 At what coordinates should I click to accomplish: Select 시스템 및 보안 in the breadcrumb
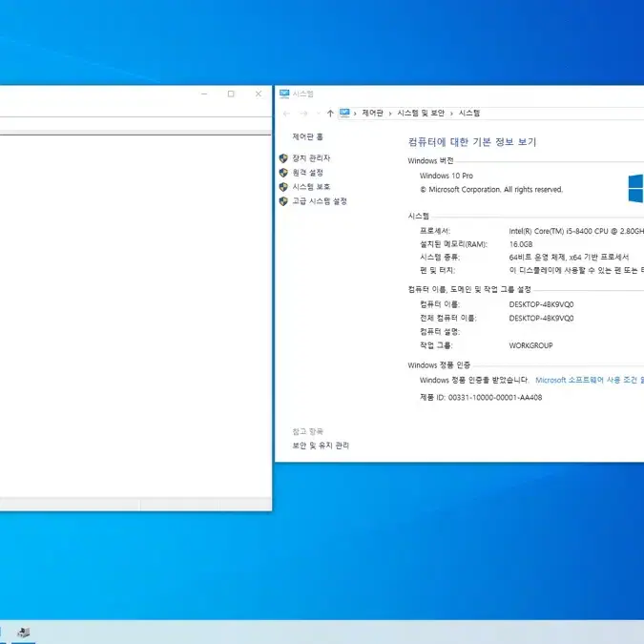coord(421,113)
